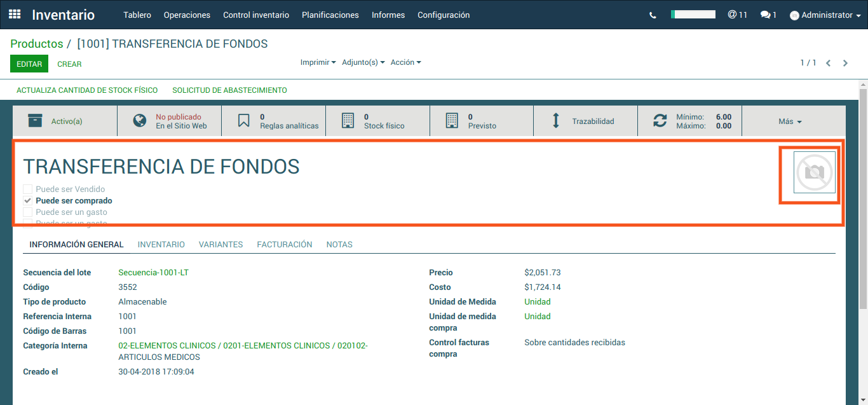Click the Trazabilidad arrows icon
This screenshot has width=868, height=405.
click(x=556, y=121)
